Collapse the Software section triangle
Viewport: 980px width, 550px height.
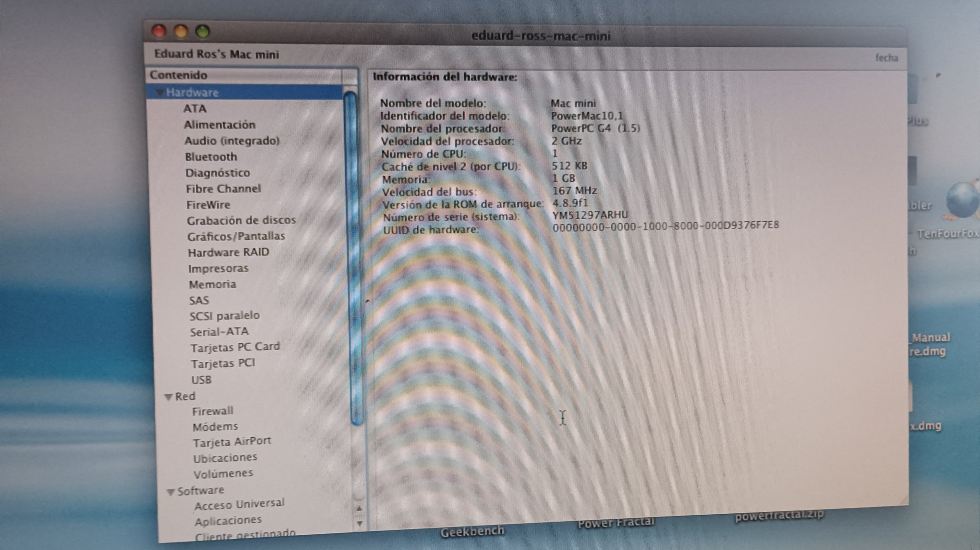[171, 492]
